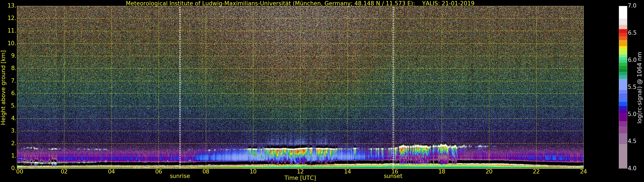Click the height axis tick label 3.

click(14, 131)
